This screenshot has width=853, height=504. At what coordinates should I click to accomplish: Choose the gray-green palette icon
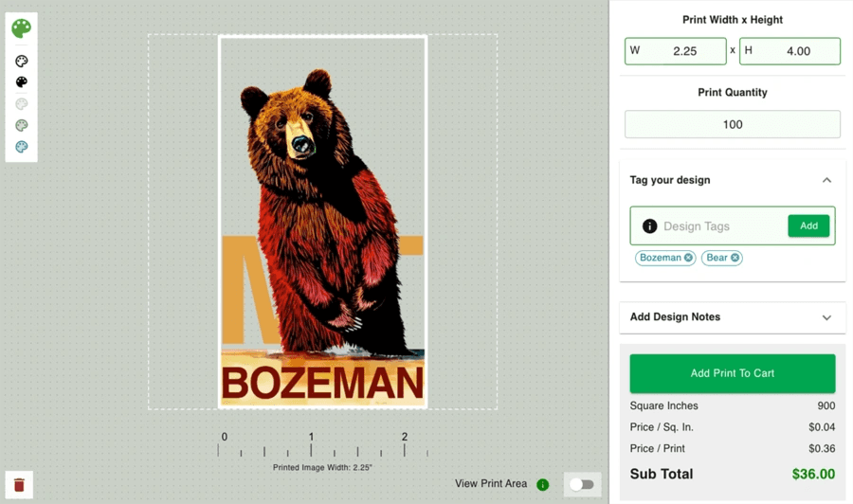pos(21,125)
